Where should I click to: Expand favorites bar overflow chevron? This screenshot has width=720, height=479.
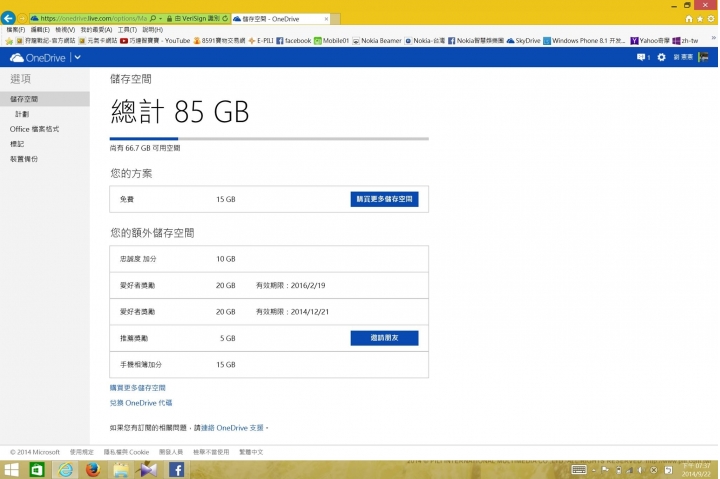(713, 38)
